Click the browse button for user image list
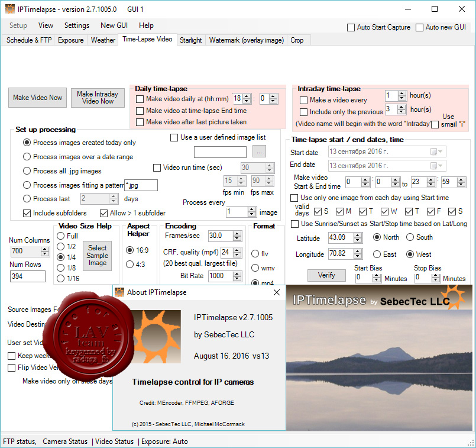The height and width of the screenshot is (448, 476). [x=259, y=152]
